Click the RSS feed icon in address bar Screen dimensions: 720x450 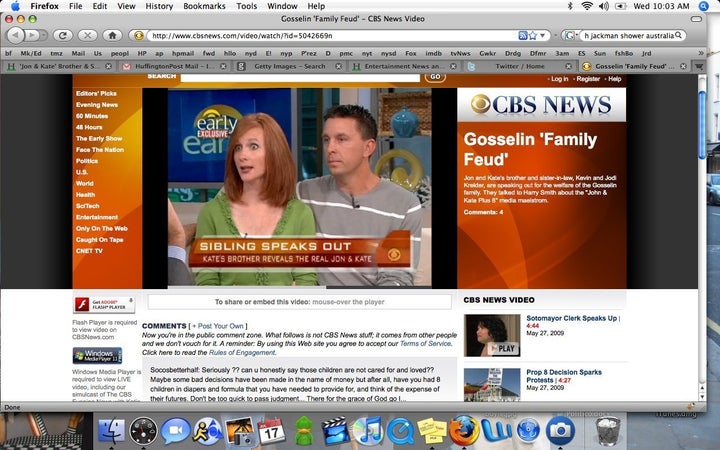coord(523,35)
